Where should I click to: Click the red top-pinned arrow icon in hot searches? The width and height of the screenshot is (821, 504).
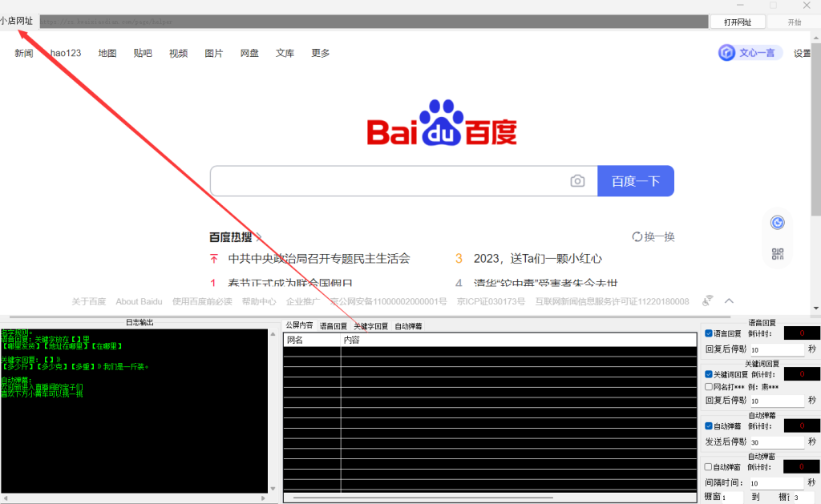click(x=214, y=259)
